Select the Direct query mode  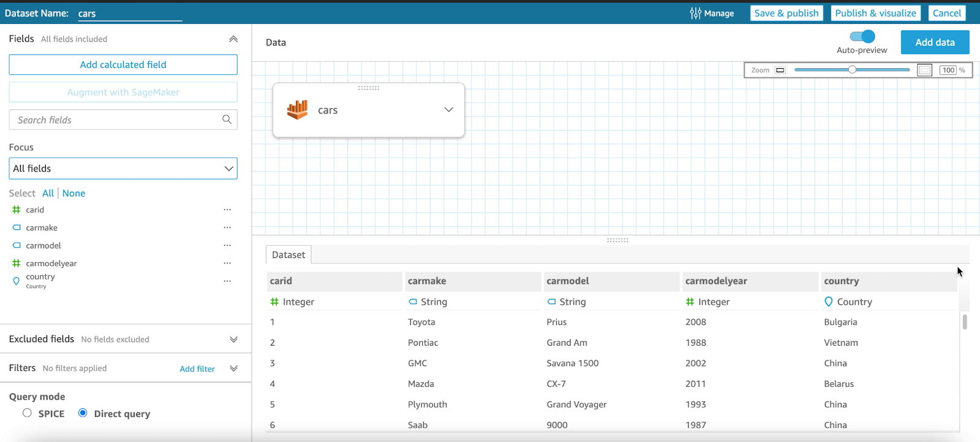83,413
